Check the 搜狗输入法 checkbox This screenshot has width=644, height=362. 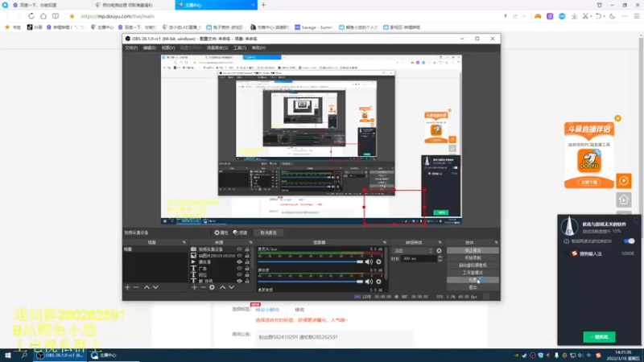[567, 253]
